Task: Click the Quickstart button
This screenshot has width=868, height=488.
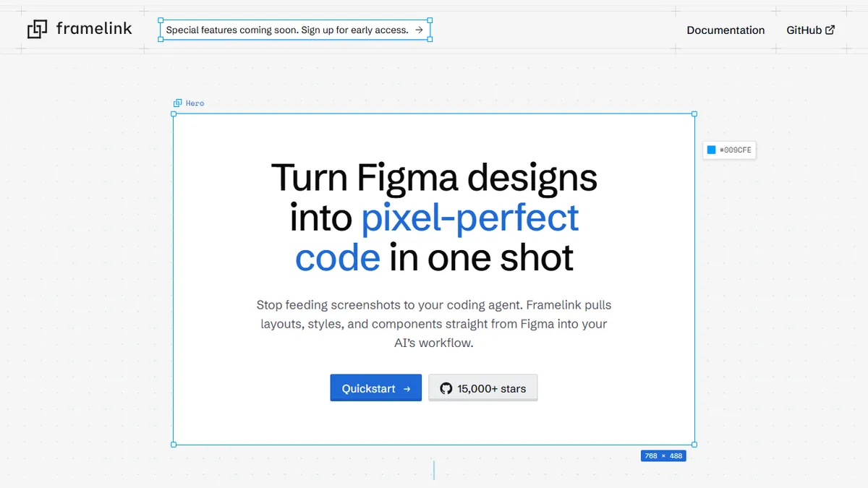Action: (376, 388)
